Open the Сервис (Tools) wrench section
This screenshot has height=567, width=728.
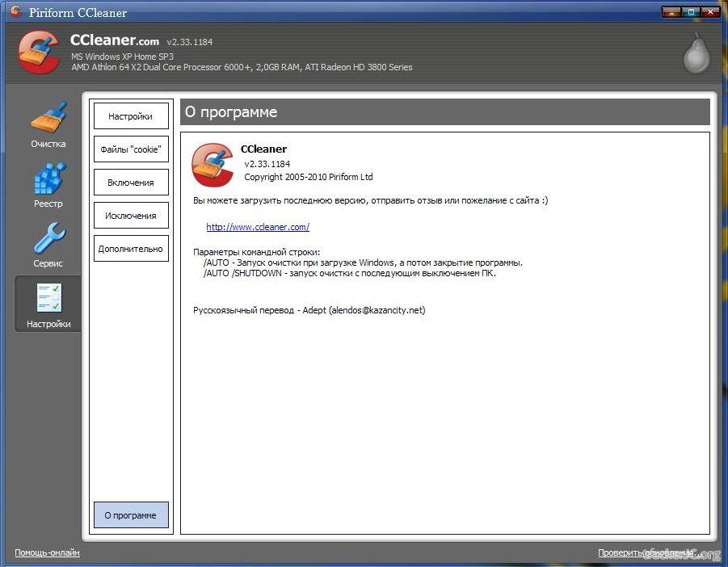[x=48, y=245]
